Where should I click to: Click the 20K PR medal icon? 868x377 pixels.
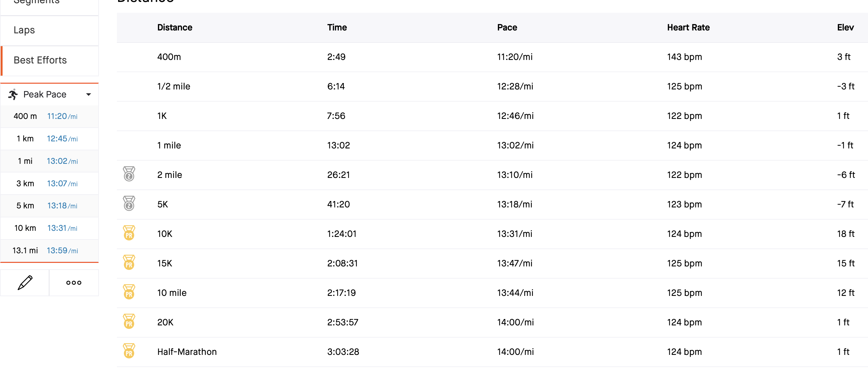tap(129, 322)
